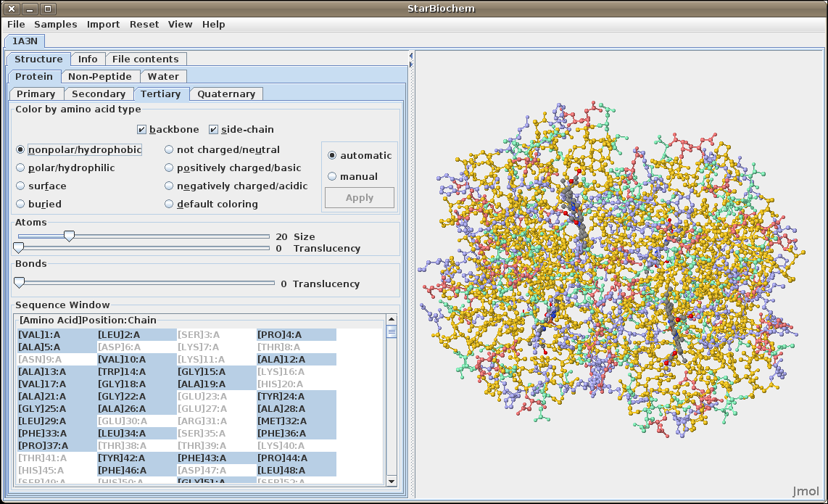The image size is (828, 504).
Task: Select residue [ALA]5:A in sequence
Action: (x=57, y=347)
